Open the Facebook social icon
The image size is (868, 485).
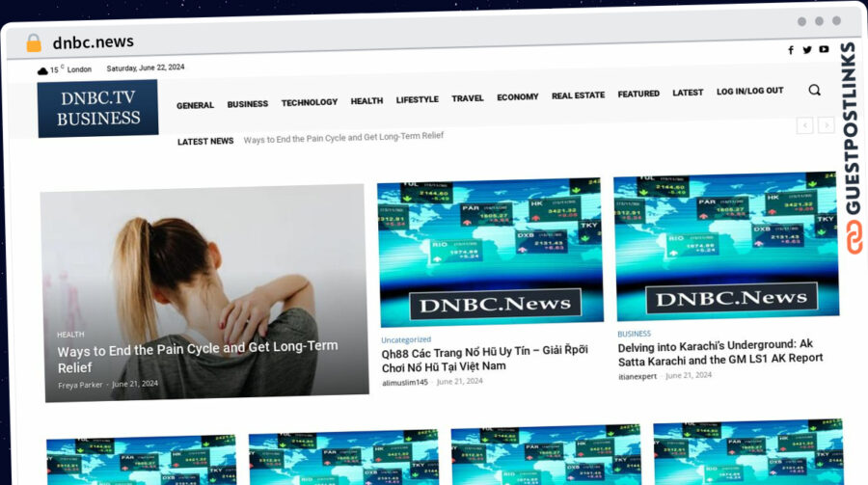791,50
